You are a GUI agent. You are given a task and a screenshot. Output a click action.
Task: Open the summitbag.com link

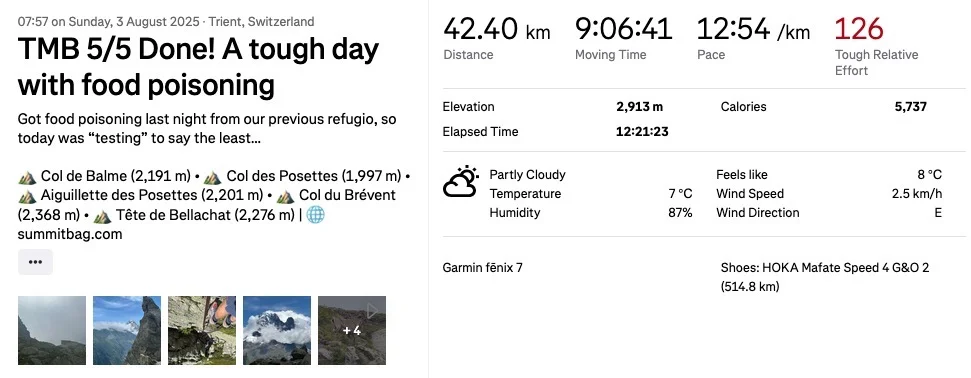70,234
